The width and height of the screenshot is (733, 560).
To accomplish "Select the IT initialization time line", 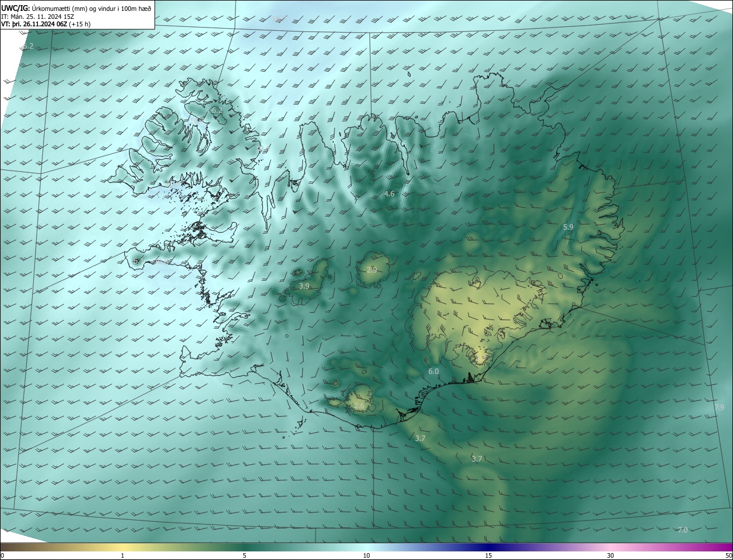I will (x=38, y=17).
